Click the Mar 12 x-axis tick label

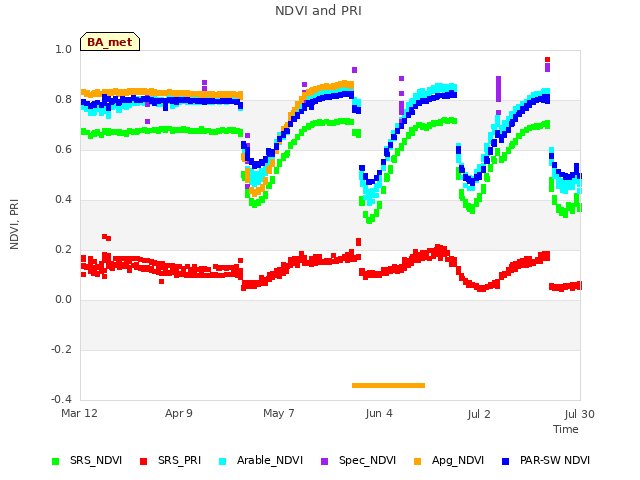[79, 413]
